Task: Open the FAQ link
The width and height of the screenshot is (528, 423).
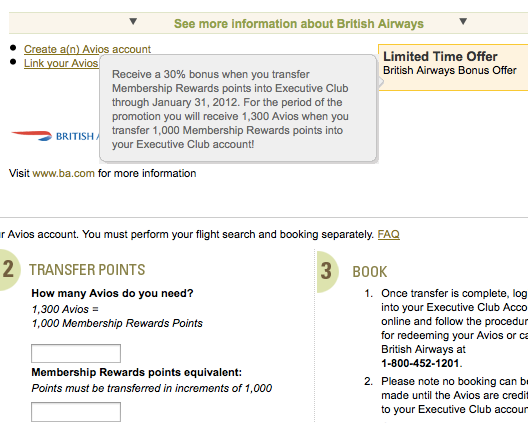Action: [x=389, y=234]
